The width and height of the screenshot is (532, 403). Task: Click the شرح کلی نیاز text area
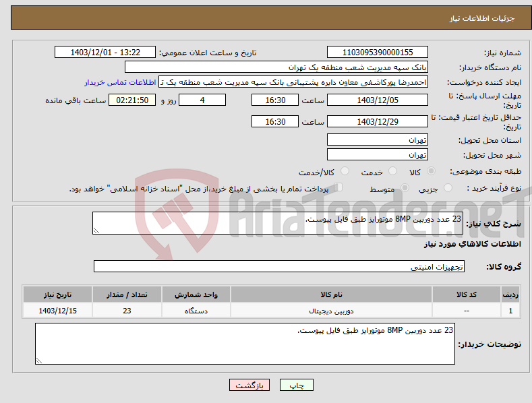tap(278, 223)
